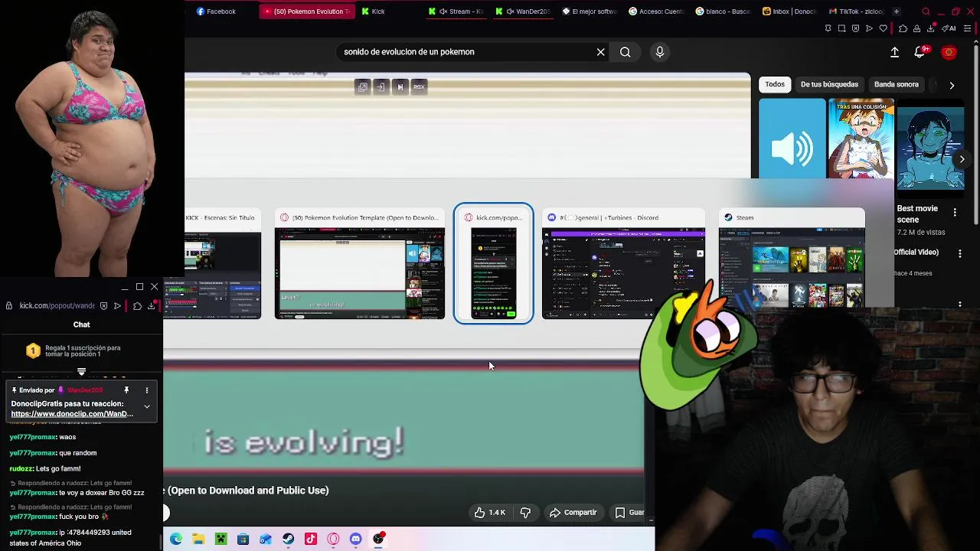Switch to the Facebook tab
Screen dimensions: 980x551
click(217, 11)
